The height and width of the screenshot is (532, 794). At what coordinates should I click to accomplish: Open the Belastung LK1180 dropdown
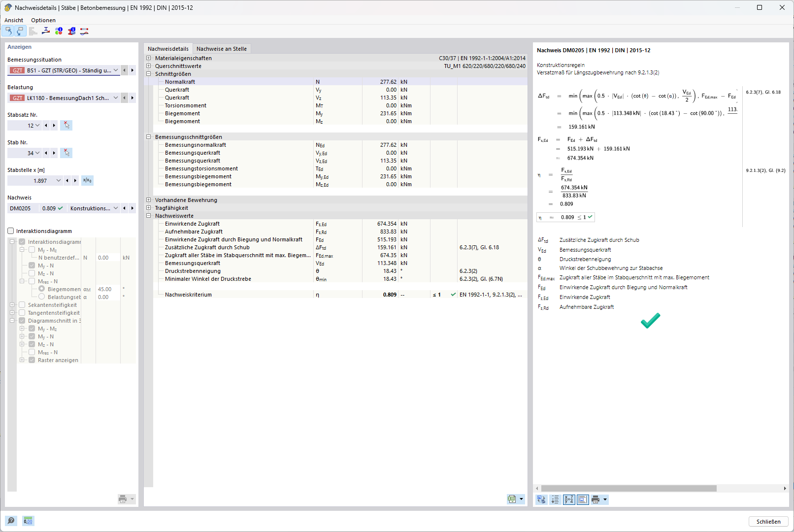[x=116, y=98]
